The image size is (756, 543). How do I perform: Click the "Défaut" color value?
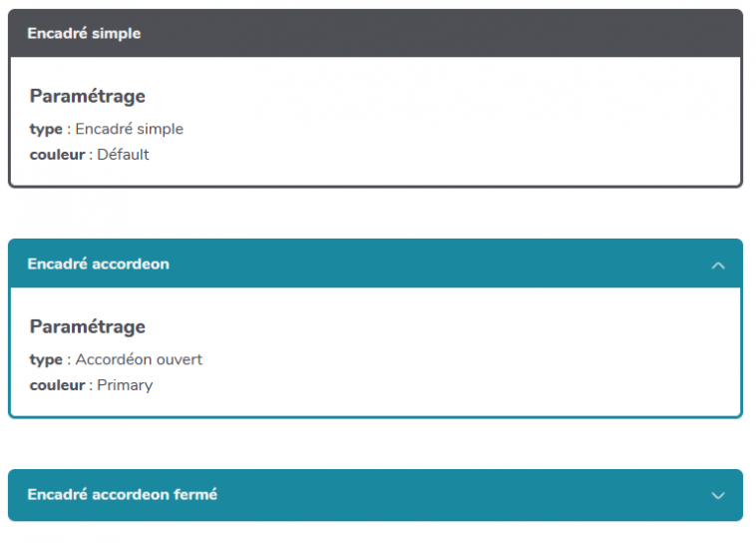[123, 155]
